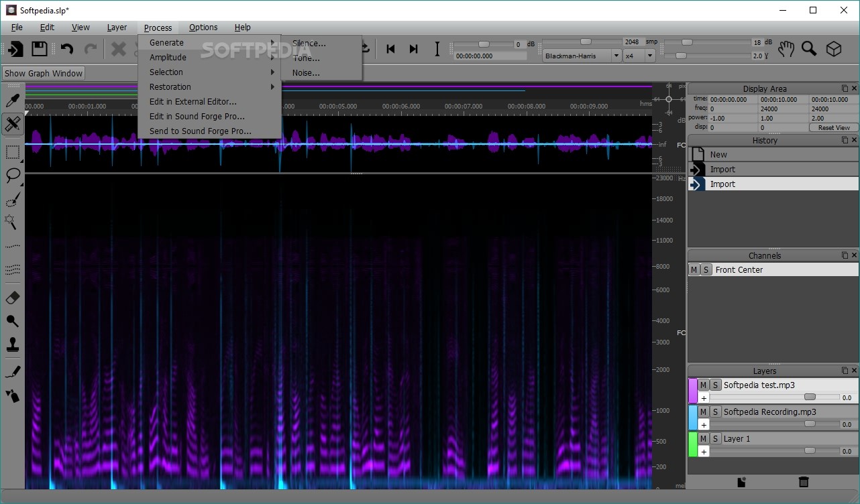Select the Lasso selection tool
860x504 pixels.
tap(12, 176)
